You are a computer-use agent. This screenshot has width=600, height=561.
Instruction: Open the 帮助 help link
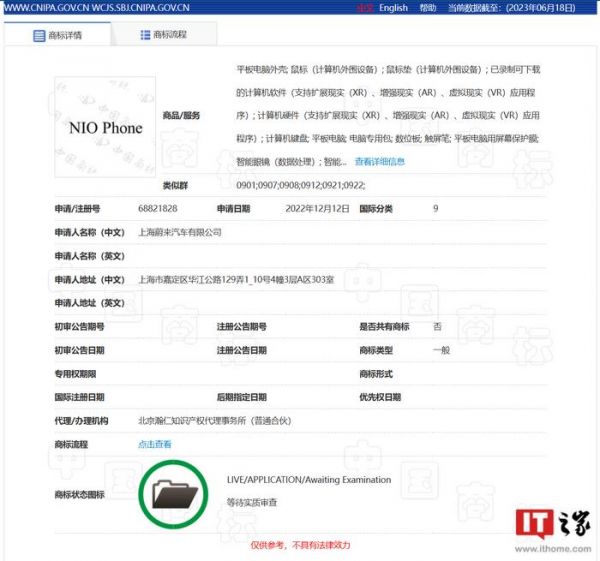click(428, 8)
